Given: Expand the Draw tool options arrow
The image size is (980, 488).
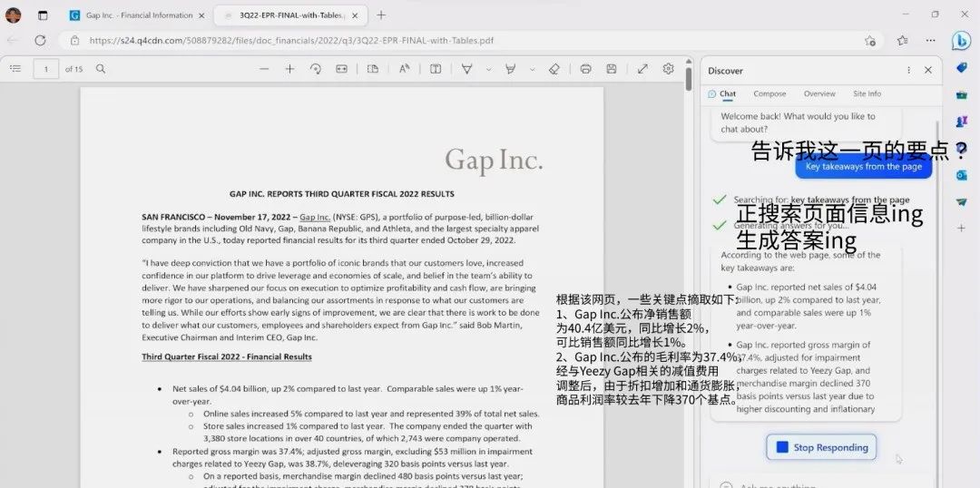Looking at the screenshot, I should 489,69.
